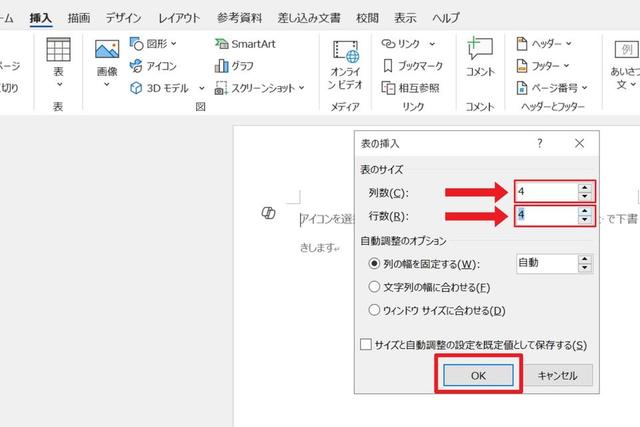Expand the 図形 dropdown arrow
The height and width of the screenshot is (427, 640).
tap(174, 43)
